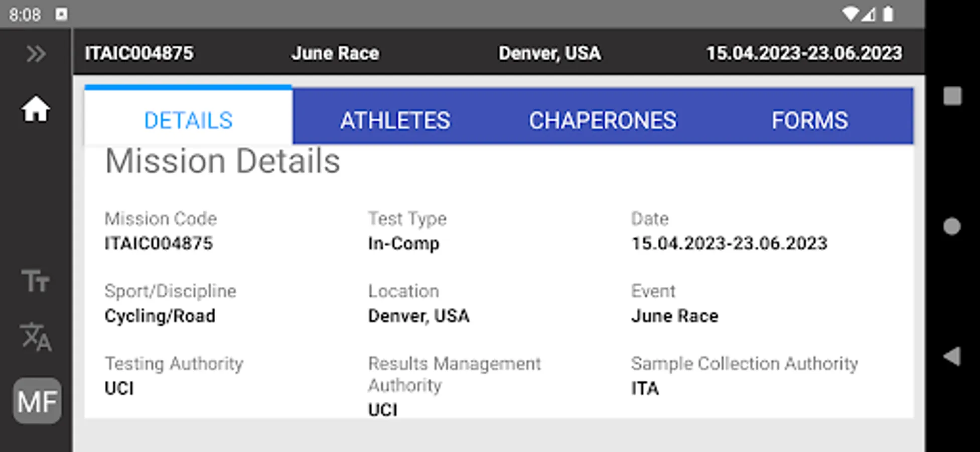Click mission code ITAIC004875 in header bar
This screenshot has height=452, width=980.
(139, 53)
